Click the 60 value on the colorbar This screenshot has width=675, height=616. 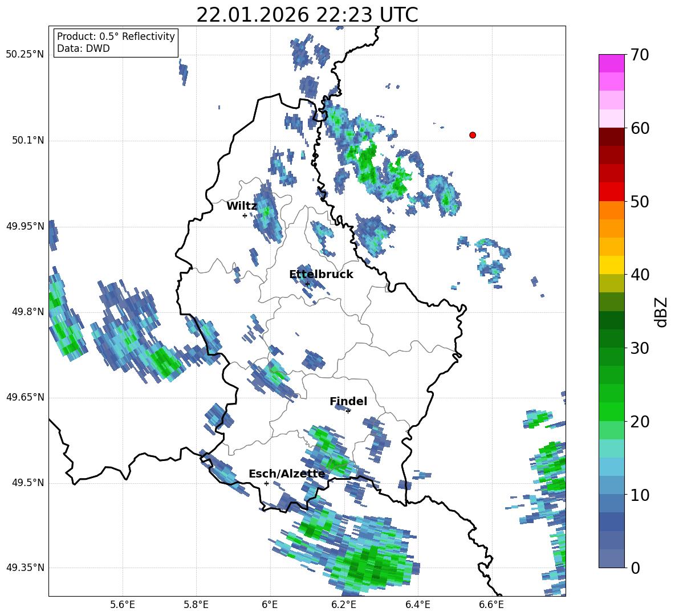(x=639, y=128)
